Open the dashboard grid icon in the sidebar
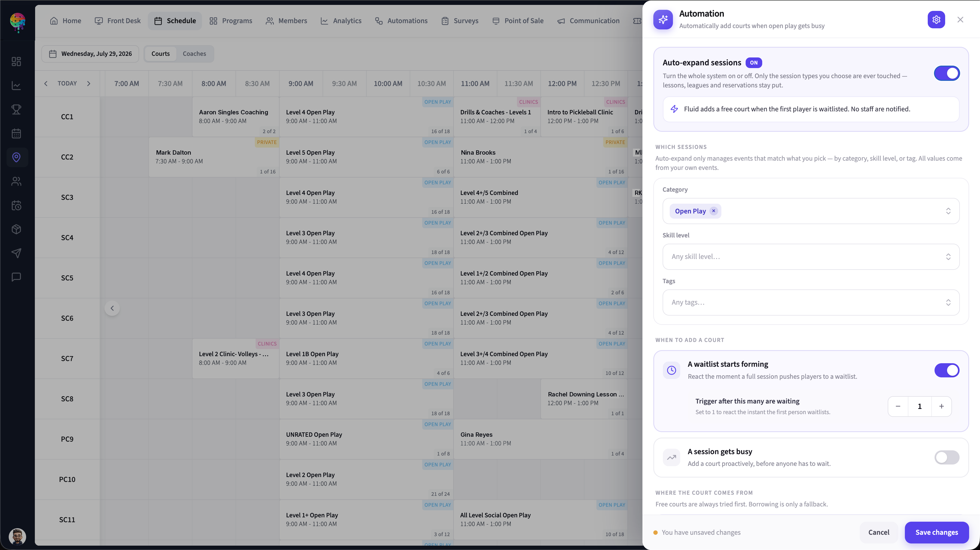Screen dimensions: 980x550 16,61
